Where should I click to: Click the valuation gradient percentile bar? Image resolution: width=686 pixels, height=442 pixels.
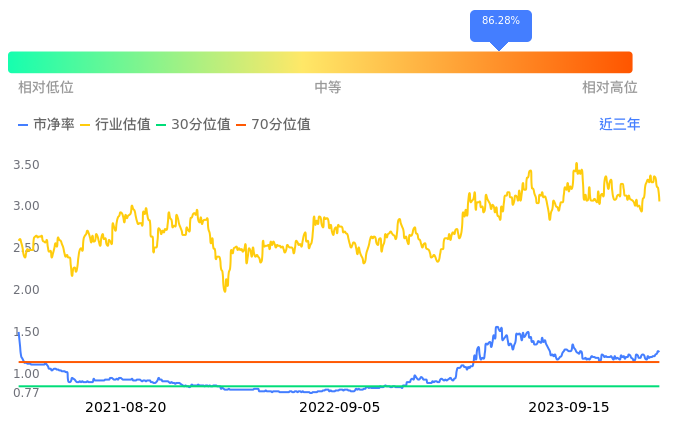click(x=320, y=62)
